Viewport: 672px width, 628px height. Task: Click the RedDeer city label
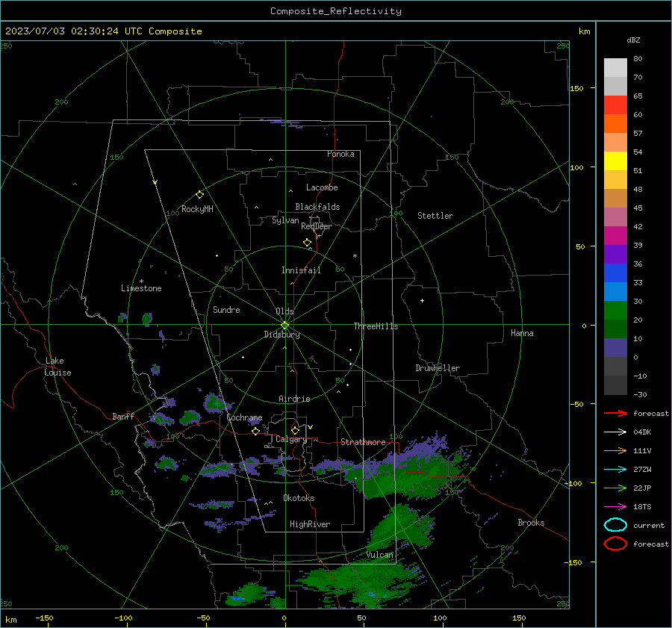(x=317, y=226)
